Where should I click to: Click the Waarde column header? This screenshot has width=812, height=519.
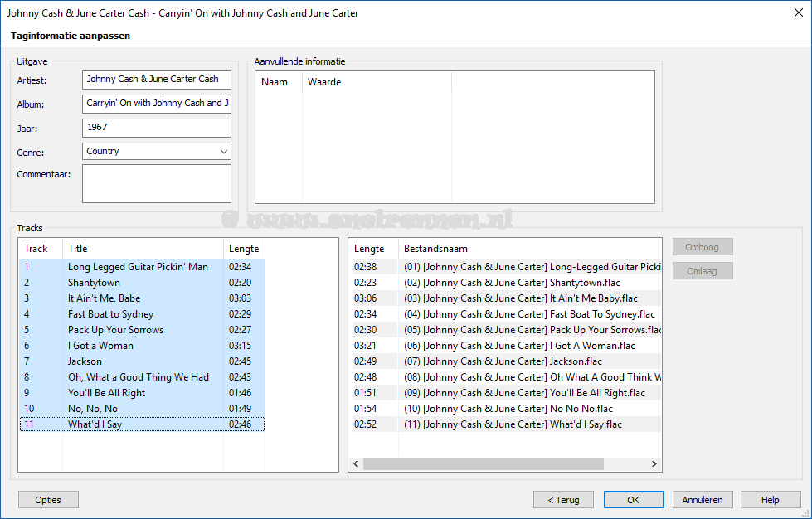point(377,82)
